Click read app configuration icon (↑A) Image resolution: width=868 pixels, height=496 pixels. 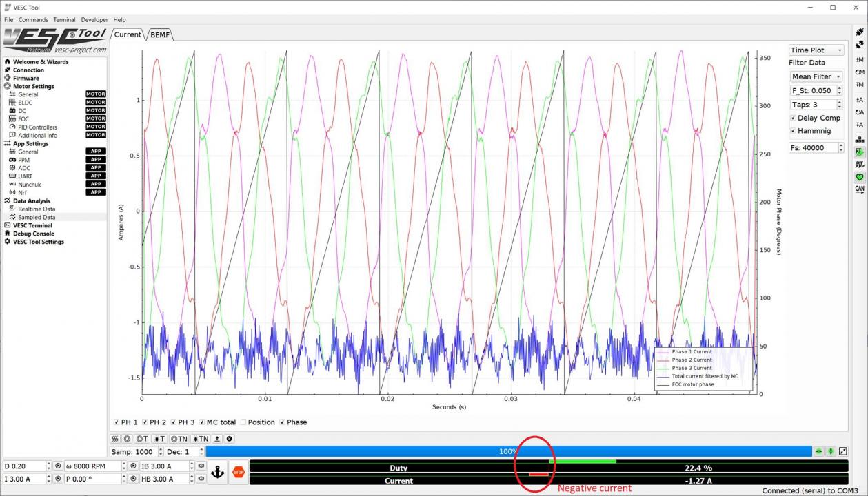(x=859, y=99)
